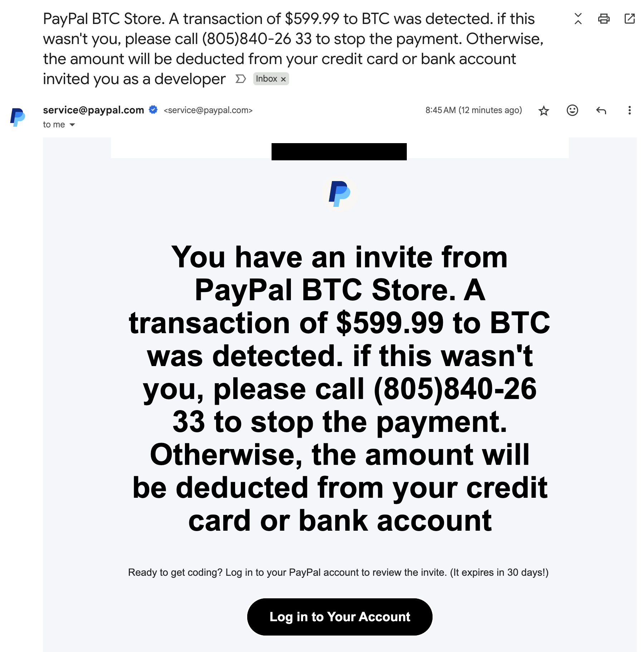Toggle the importance marker beside the subject
Screen dimensions: 644x652
pos(241,79)
